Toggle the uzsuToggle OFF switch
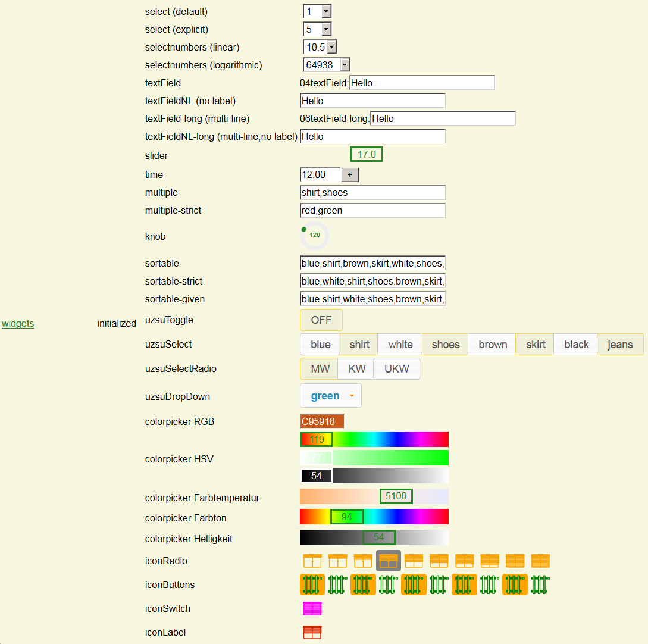Viewport: 648px width, 644px height. click(x=321, y=320)
